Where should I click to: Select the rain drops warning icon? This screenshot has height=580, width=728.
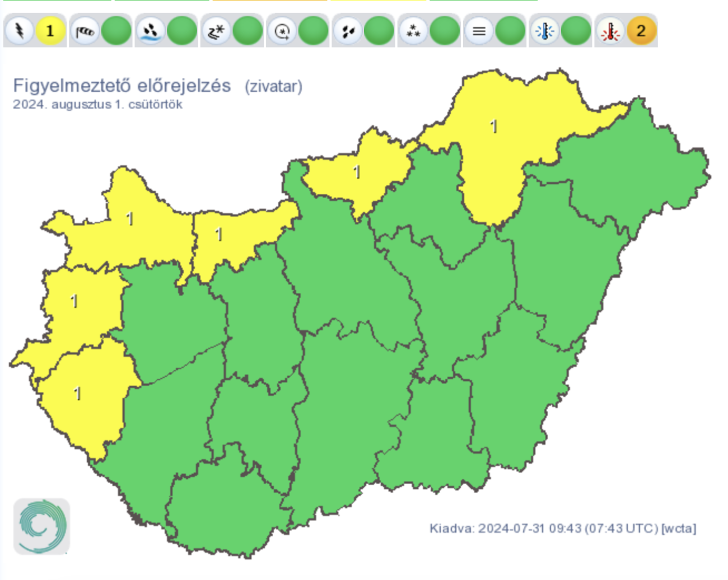point(348,31)
